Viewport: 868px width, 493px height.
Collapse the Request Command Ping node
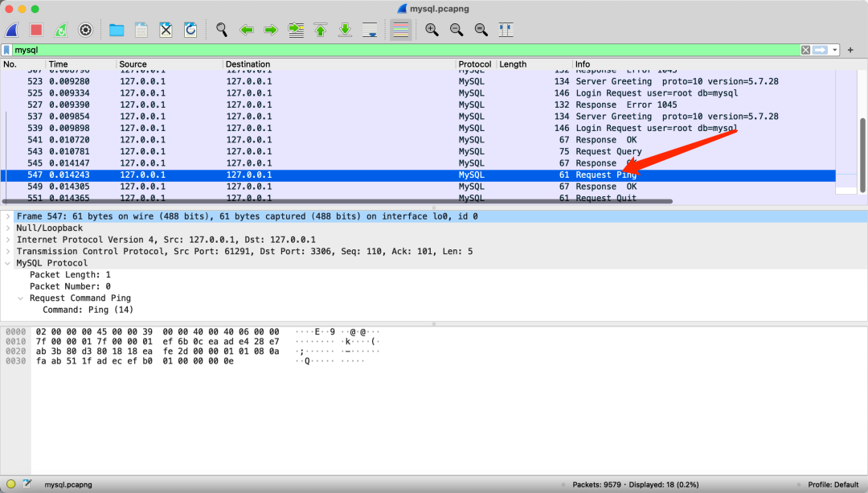point(20,298)
